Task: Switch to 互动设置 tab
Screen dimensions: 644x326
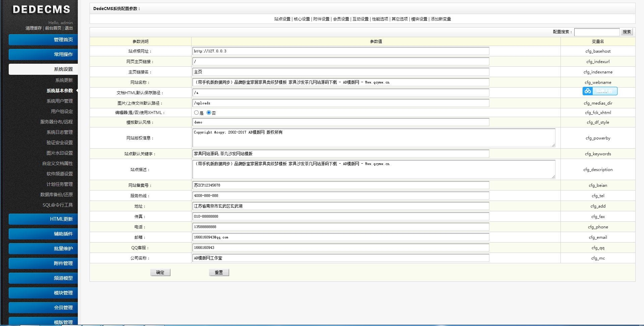Action: click(361, 19)
